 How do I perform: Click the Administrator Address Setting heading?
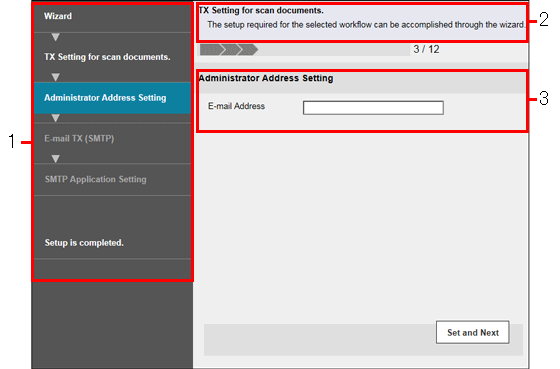[x=266, y=78]
